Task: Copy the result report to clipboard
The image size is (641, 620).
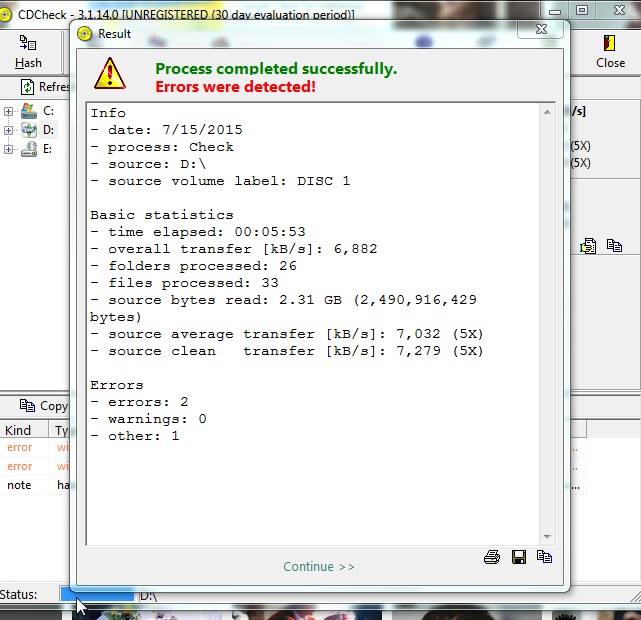Action: 544,557
